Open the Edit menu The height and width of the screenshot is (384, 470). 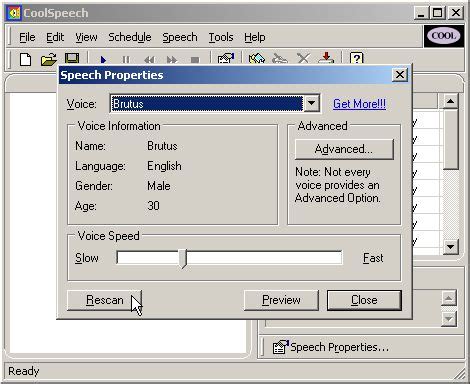coord(55,37)
